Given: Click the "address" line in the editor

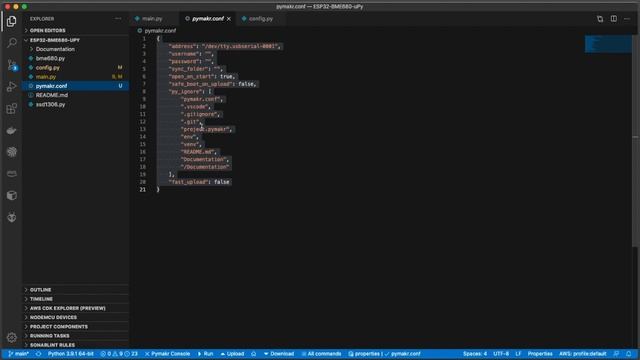Looking at the screenshot, I should click(x=225, y=46).
